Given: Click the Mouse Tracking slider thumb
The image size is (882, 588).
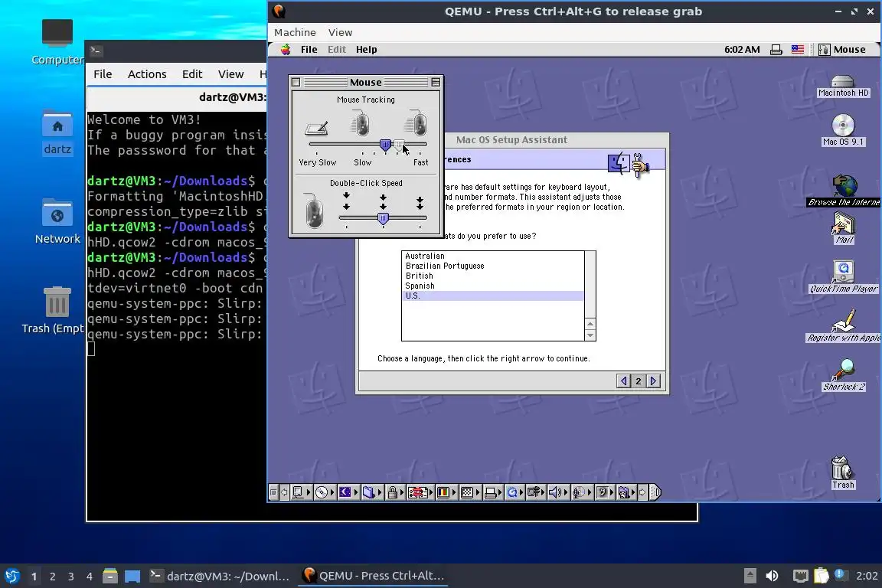Looking at the screenshot, I should [385, 145].
